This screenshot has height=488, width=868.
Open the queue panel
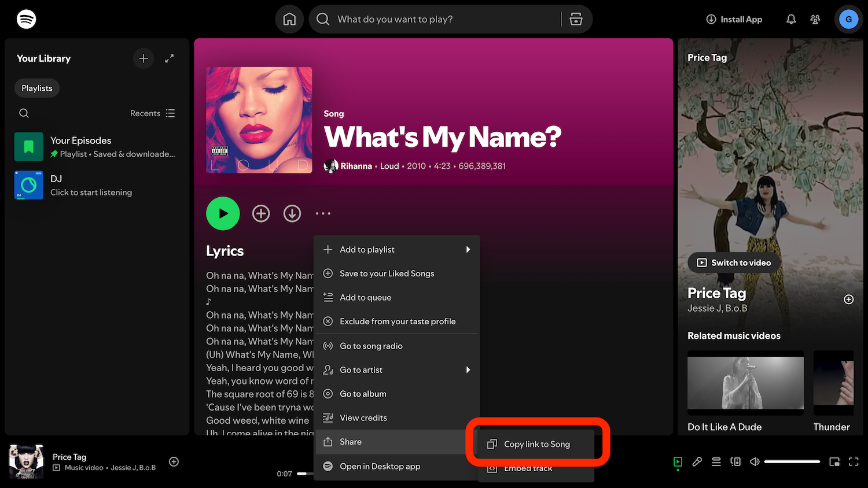pyautogui.click(x=716, y=461)
